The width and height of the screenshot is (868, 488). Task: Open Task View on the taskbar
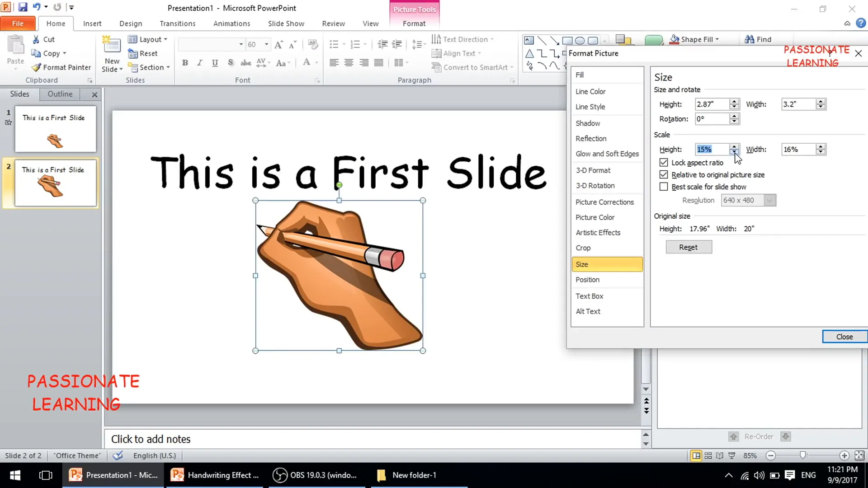46,475
